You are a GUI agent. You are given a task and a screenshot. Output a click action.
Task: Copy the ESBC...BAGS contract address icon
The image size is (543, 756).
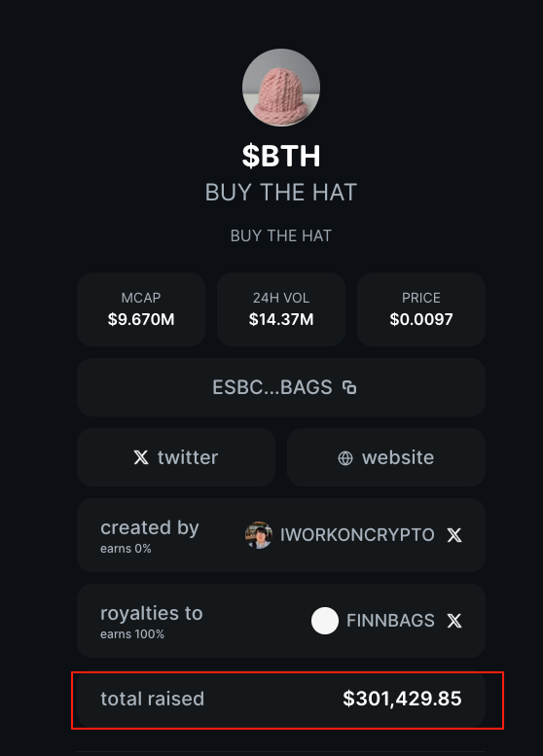click(x=349, y=387)
